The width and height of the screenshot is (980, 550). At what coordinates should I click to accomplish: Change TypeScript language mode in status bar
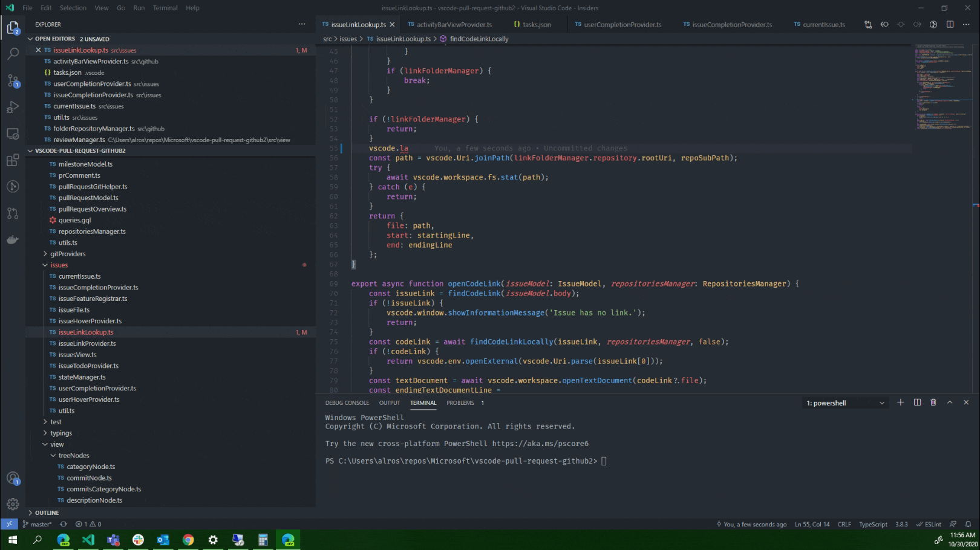[x=873, y=524]
